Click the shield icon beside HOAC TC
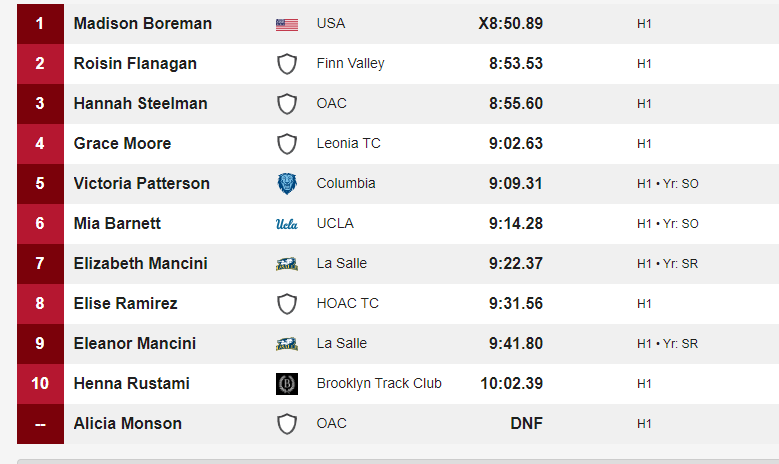The width and height of the screenshot is (779, 464). (287, 304)
